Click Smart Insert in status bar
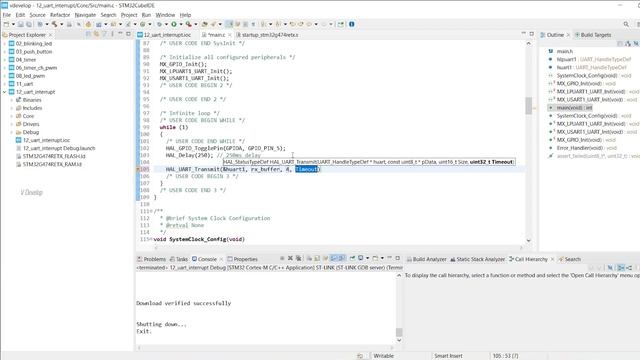Screen dimensions: 640x360 coord(448,356)
